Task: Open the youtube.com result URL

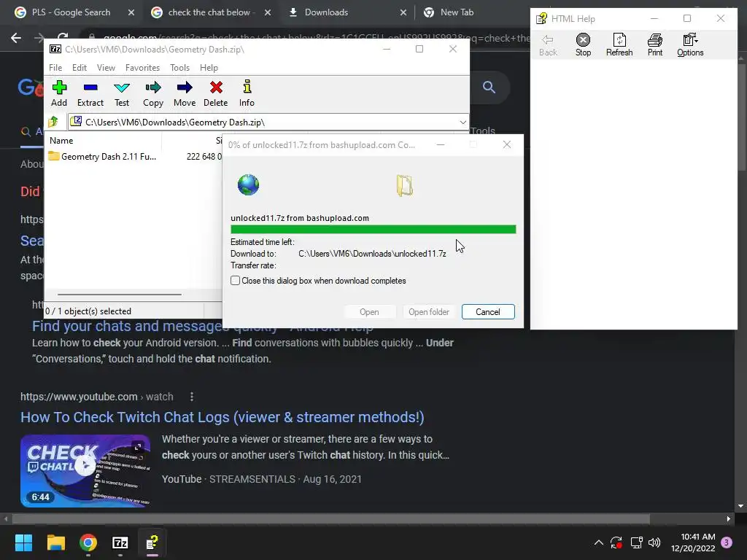Action: pos(97,397)
